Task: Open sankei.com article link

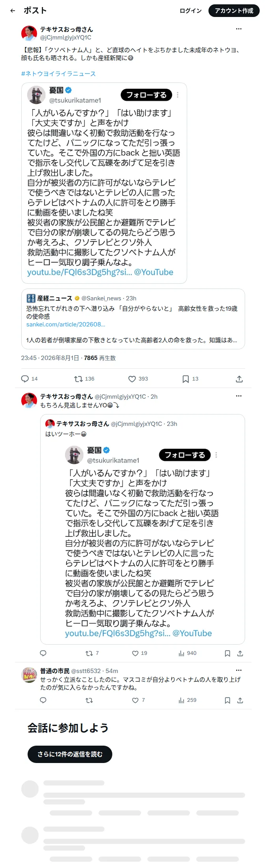Action: [66, 324]
